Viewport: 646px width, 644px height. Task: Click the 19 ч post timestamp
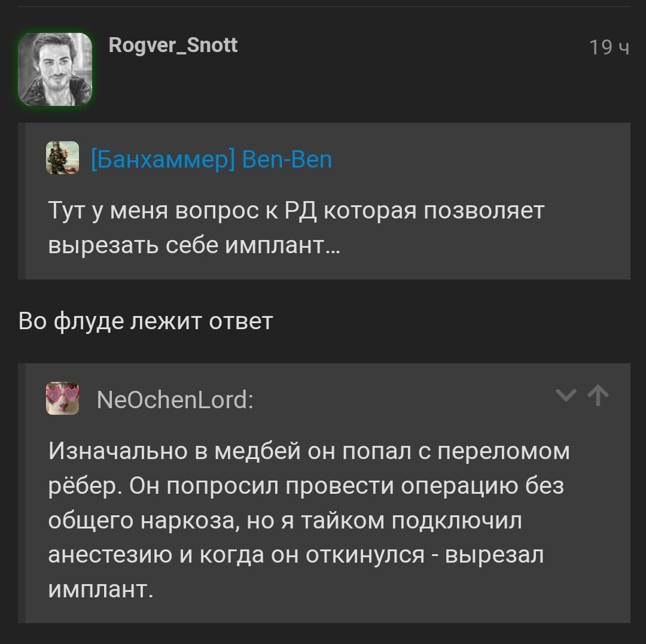click(609, 47)
